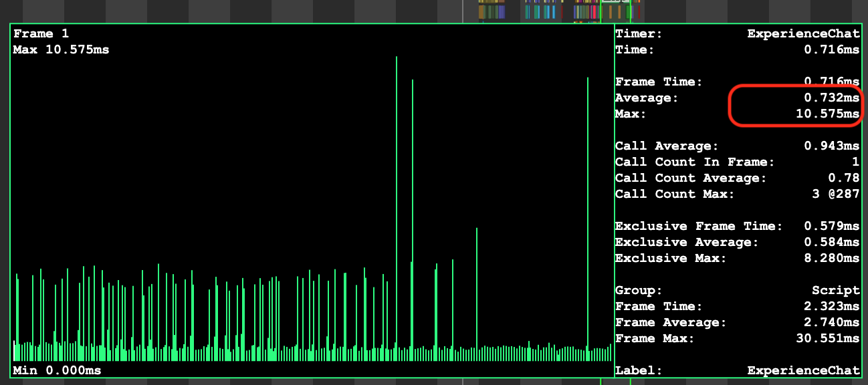The height and width of the screenshot is (385, 868).
Task: Click the Frame Average value "2.740ms"
Action: pos(832,322)
